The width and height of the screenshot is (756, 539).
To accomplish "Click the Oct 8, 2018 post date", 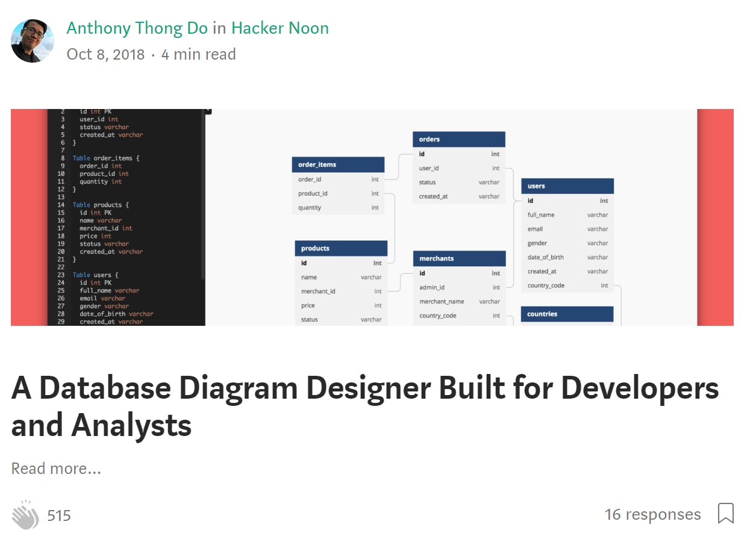I will tap(105, 54).
